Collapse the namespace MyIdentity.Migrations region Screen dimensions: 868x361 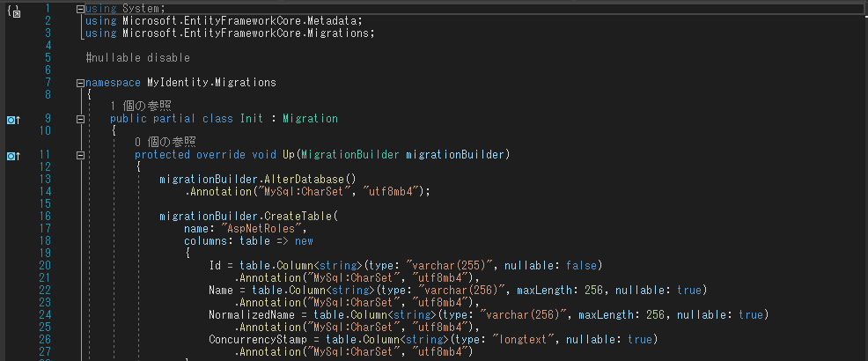coord(80,83)
